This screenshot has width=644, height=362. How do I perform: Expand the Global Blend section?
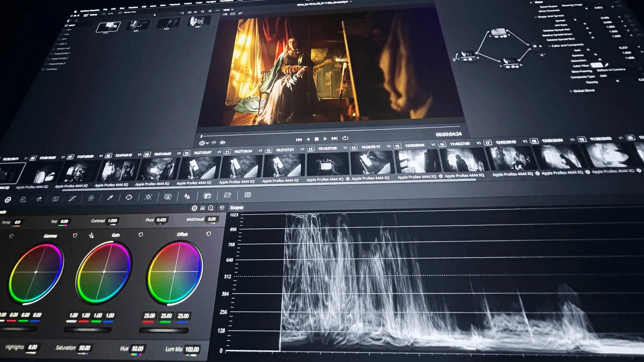pyautogui.click(x=571, y=91)
